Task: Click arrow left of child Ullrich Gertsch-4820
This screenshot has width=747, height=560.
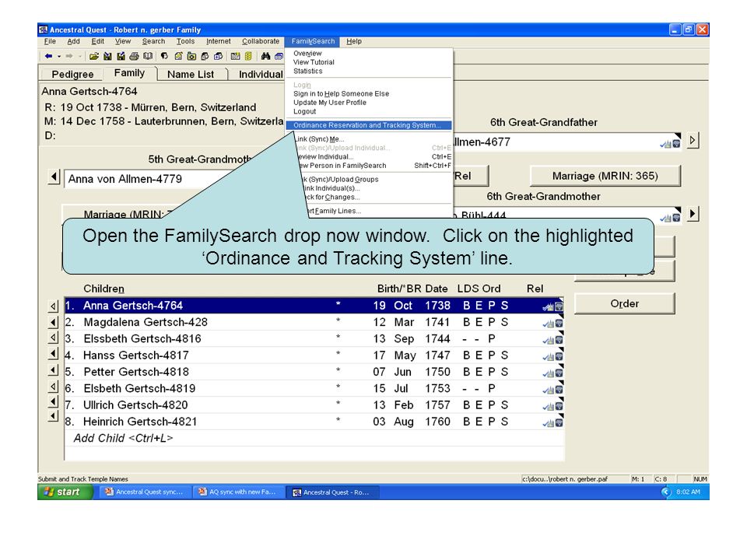Action: tap(54, 403)
